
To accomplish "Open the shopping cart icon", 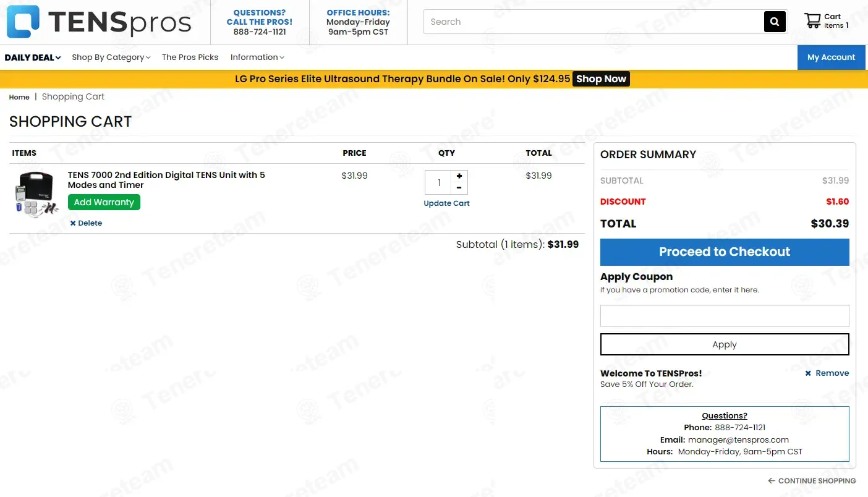I will coord(812,21).
